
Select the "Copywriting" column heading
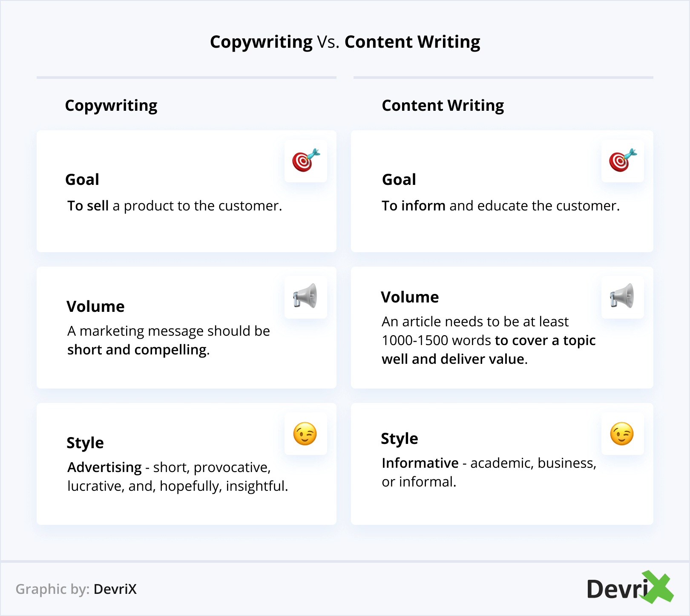pos(111,105)
